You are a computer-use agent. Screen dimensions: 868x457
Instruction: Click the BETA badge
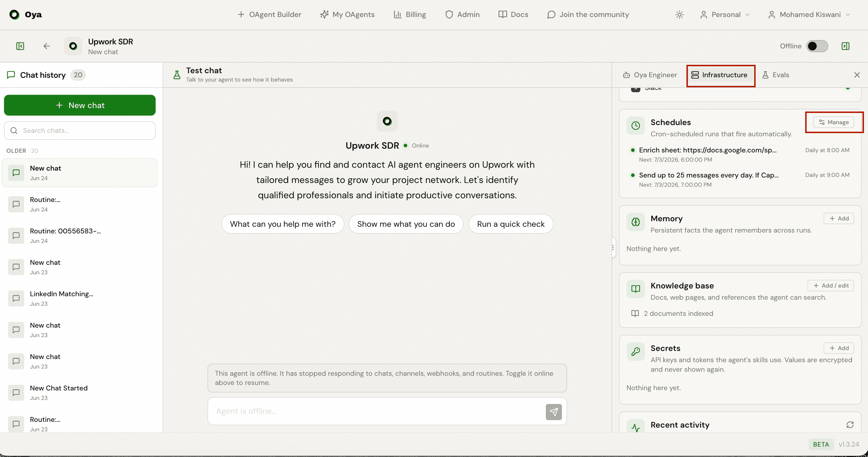pos(821,444)
